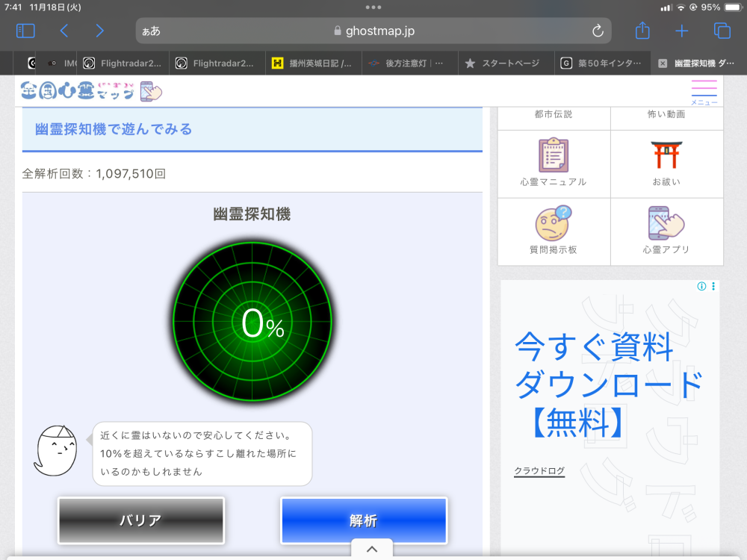Tap the ああ page settings menu
The width and height of the screenshot is (747, 560).
point(152,31)
